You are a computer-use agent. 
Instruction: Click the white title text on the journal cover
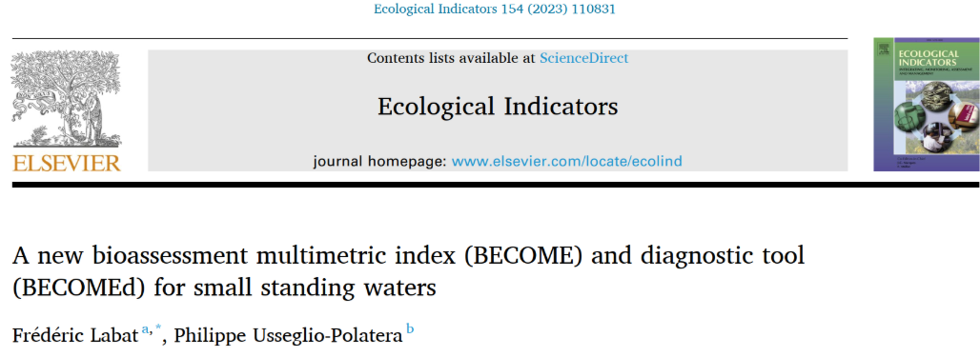927,58
